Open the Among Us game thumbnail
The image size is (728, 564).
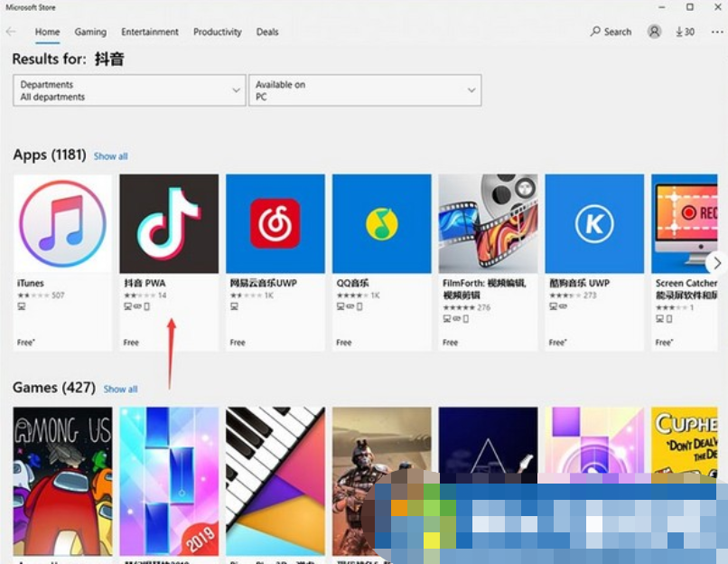(x=62, y=481)
